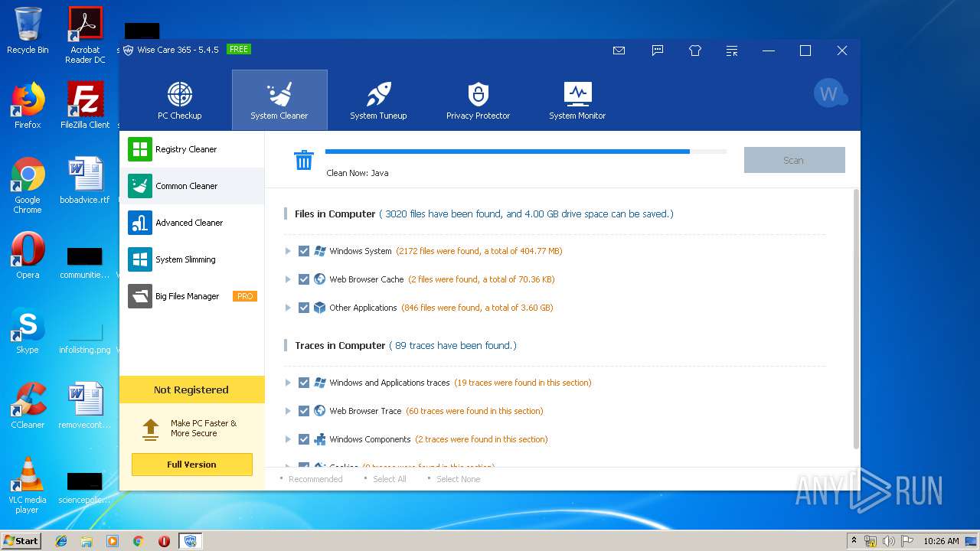Expand Windows and Applications traces row

pyautogui.click(x=288, y=383)
